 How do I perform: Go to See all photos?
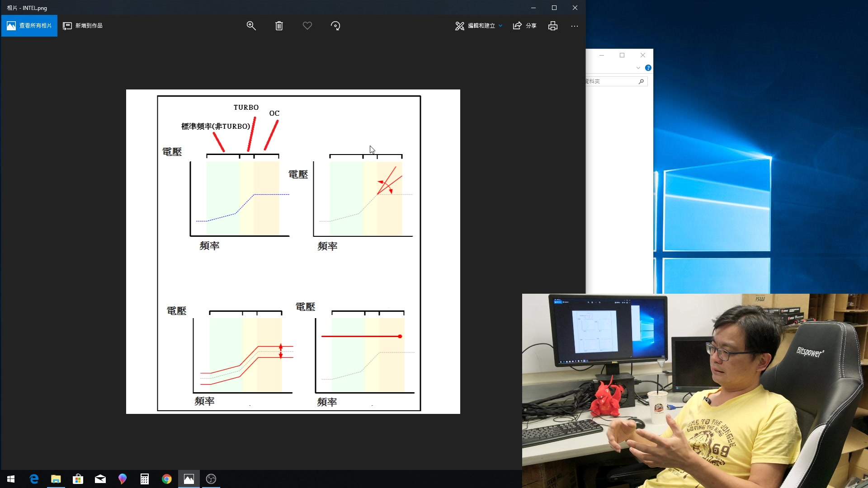point(29,26)
